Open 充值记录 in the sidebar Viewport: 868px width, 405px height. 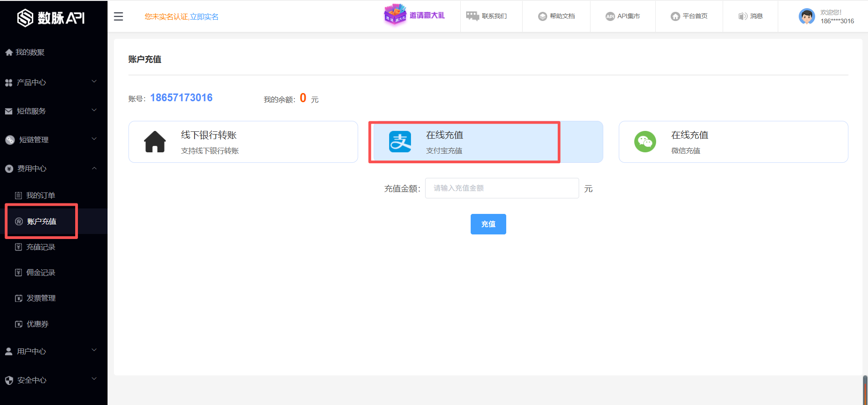point(41,247)
